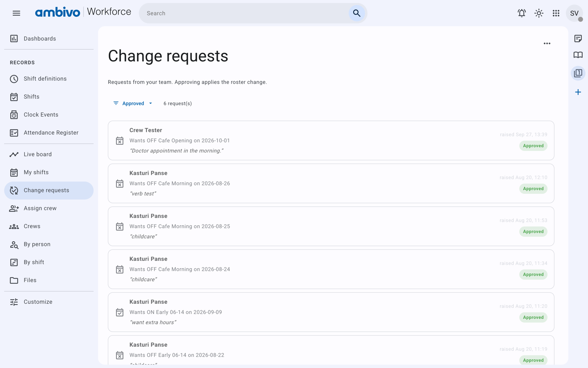
Task: Open the Cafe Morning 2026-08-24 request
Action: click(331, 269)
